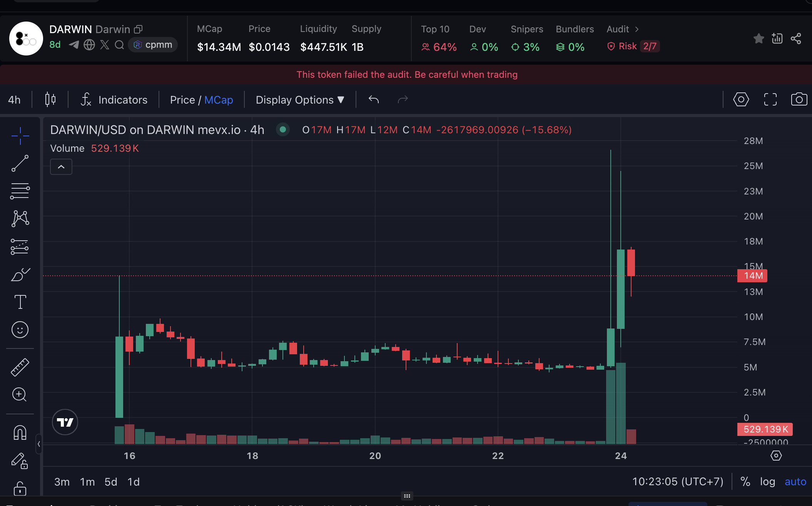Open candlestick chart style selector
812x506 pixels.
point(50,100)
